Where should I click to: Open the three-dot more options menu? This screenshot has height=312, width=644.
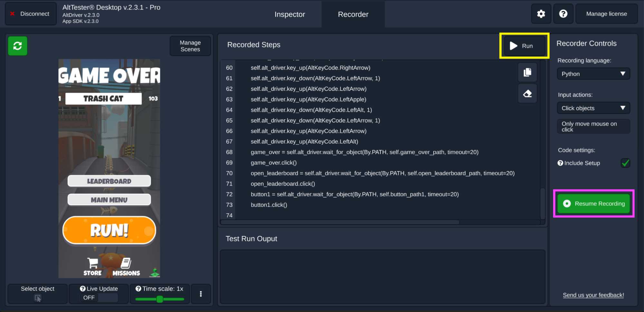click(201, 294)
